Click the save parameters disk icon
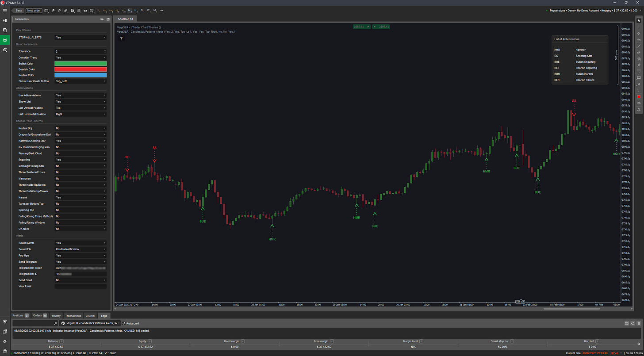Viewport: 644px width, 356px height. click(107, 19)
